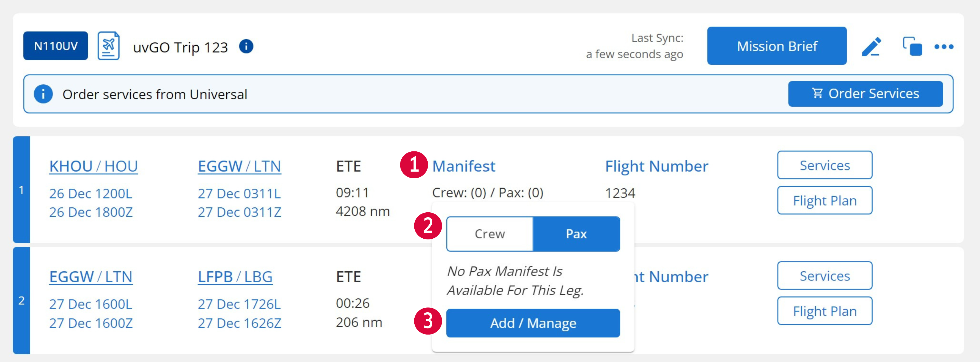980x362 pixels.
Task: Select the N110UV tail number badge
Action: [x=55, y=46]
